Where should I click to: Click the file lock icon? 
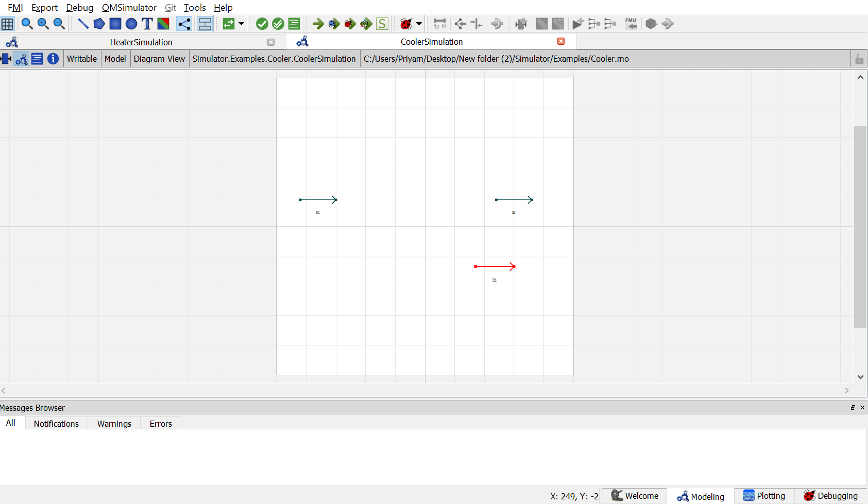859,59
